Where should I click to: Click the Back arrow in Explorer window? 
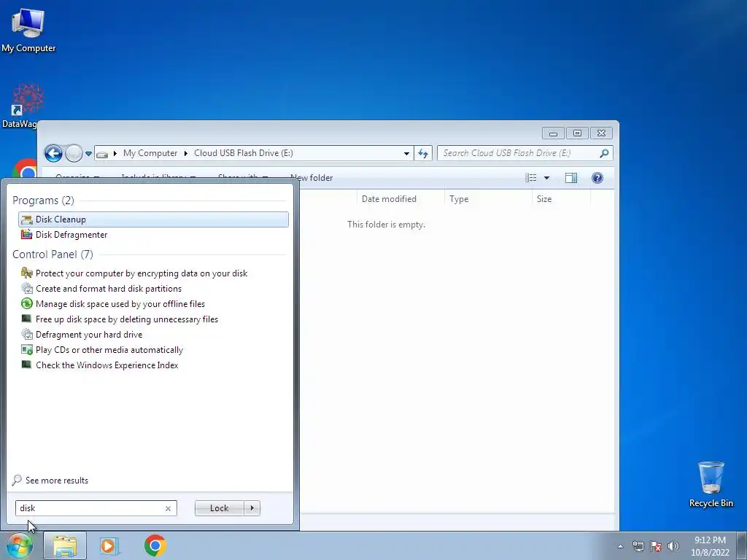[53, 153]
